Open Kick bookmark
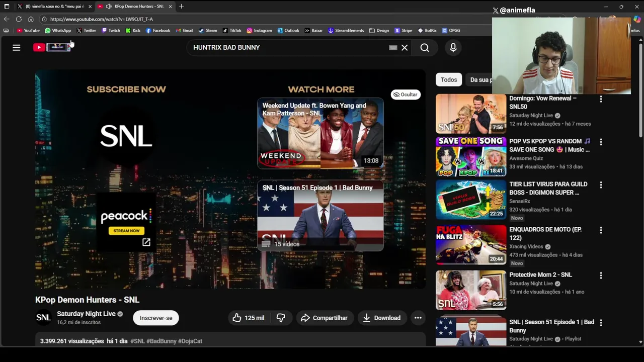The width and height of the screenshot is (644, 362). [x=133, y=31]
